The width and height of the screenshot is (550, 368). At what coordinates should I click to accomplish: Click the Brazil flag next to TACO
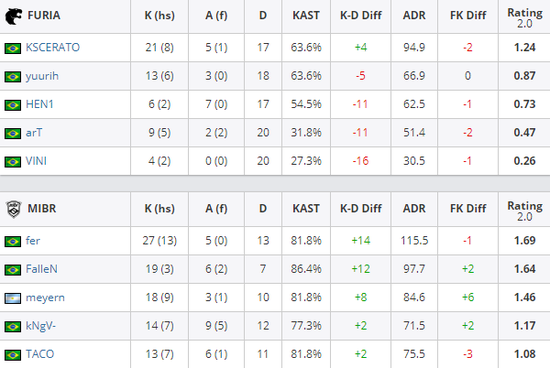click(x=13, y=355)
